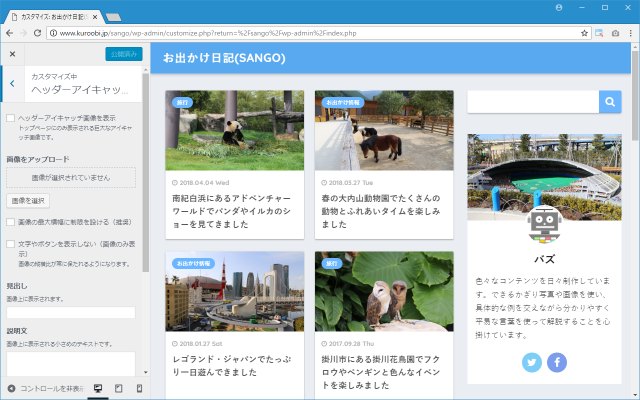Switch to tablet preview icon
The image size is (640, 400).
[x=118, y=388]
